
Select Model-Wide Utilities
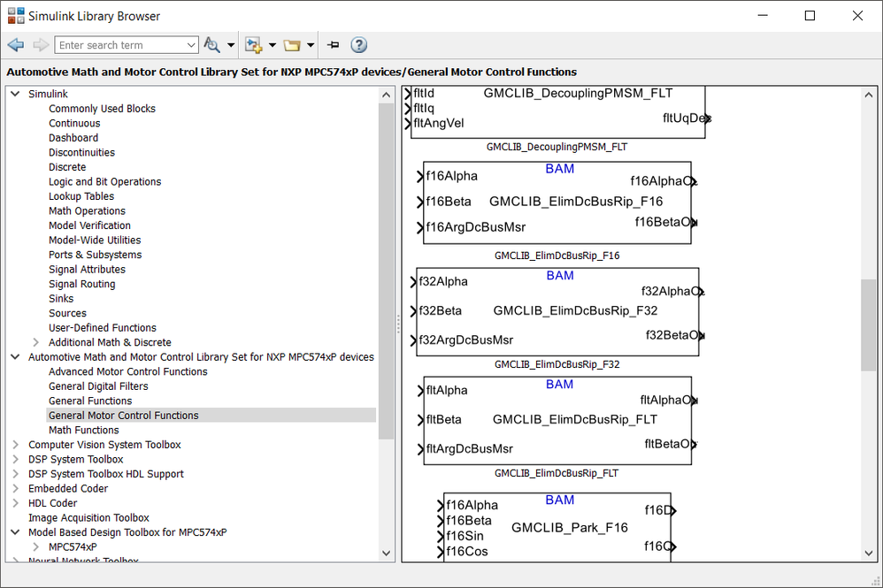95,241
